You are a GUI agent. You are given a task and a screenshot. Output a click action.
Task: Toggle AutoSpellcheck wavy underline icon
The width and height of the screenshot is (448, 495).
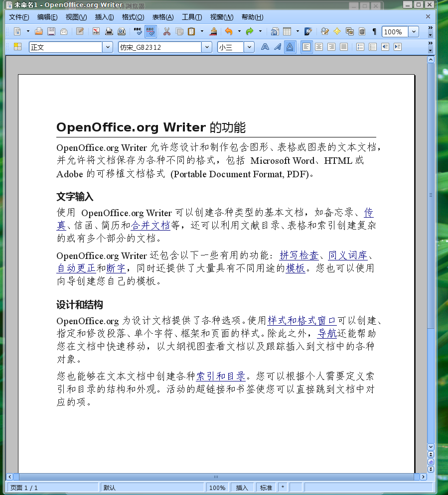[150, 31]
